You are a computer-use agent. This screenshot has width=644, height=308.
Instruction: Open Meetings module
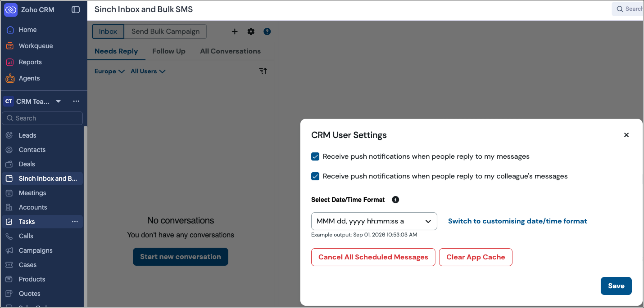32,193
